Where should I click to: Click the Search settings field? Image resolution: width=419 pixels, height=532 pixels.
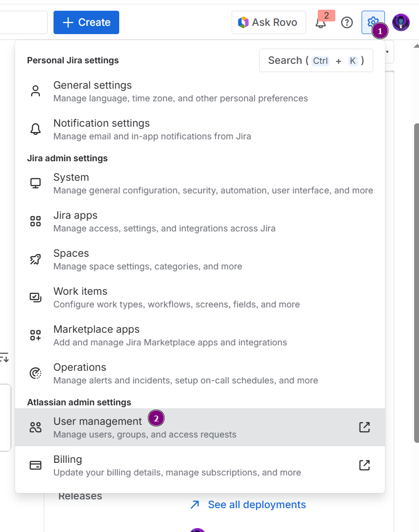(x=316, y=60)
